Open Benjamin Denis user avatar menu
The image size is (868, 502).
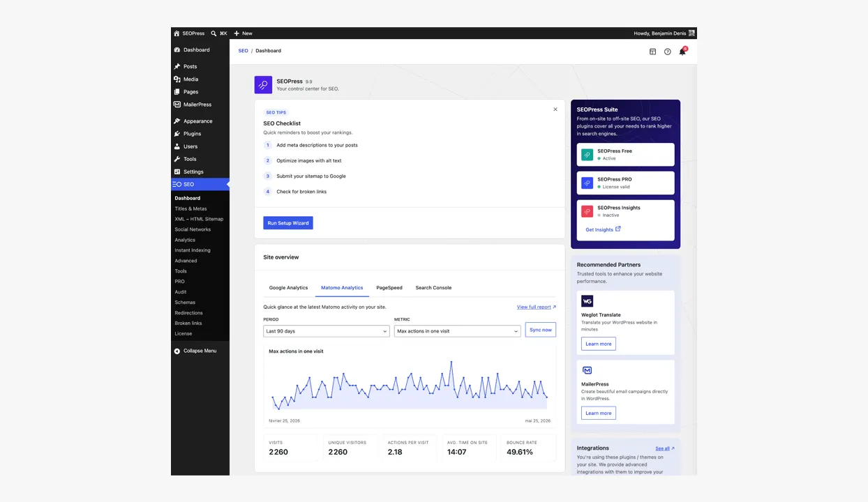691,33
